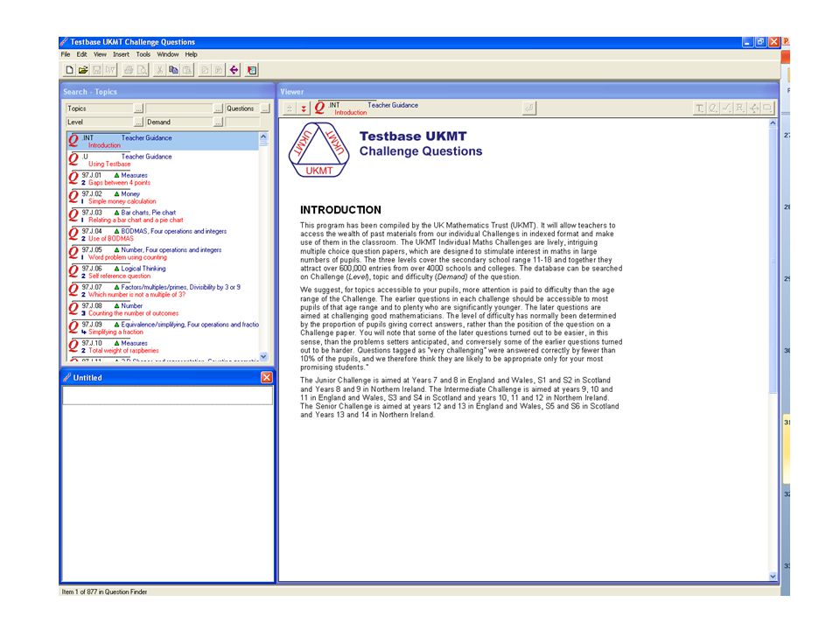Screen dimensions: 840x630
Task: Select 'Simple money calculation' question
Action: (163, 198)
